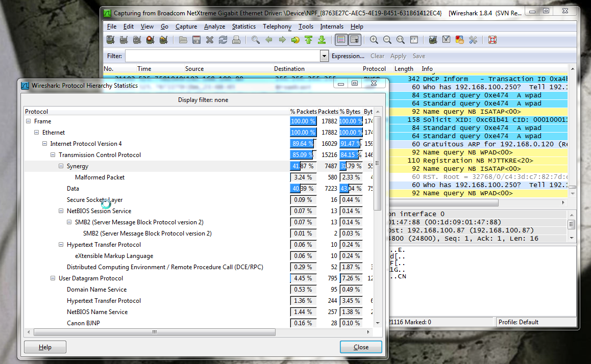Click Profile: Default in status bar
The image size is (591, 364).
pyautogui.click(x=519, y=322)
